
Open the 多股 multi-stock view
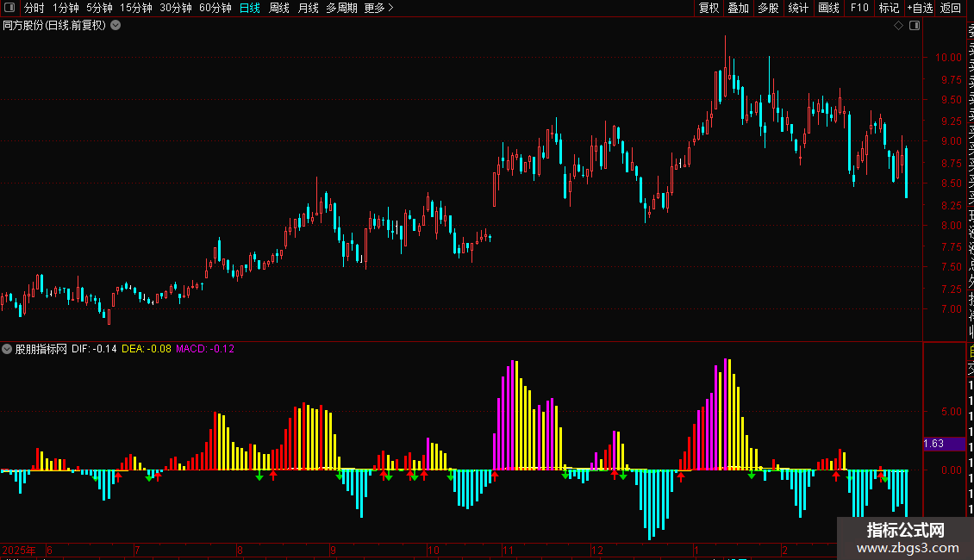(768, 8)
